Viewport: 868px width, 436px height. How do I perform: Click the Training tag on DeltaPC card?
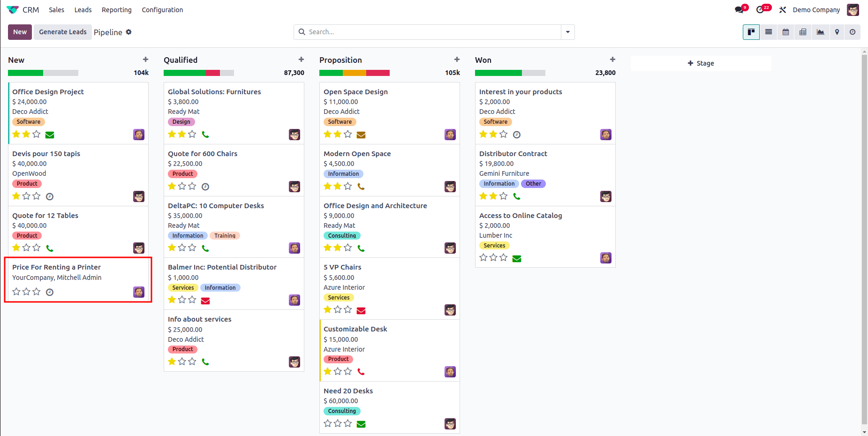[225, 236]
